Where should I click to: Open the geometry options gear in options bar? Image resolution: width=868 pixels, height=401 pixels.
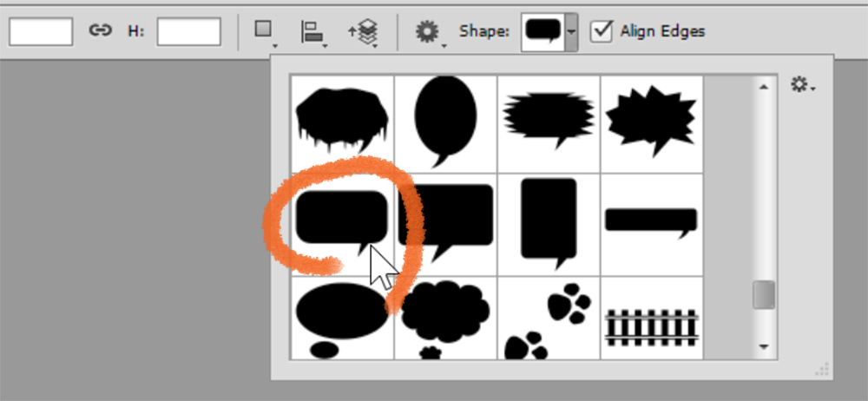[429, 33]
